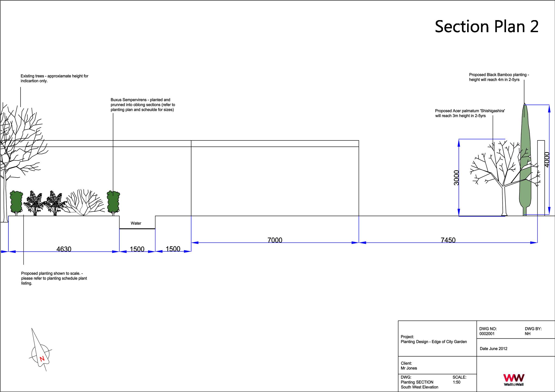Click the Existing trees annotation text
The width and height of the screenshot is (555, 392).
(x=54, y=78)
